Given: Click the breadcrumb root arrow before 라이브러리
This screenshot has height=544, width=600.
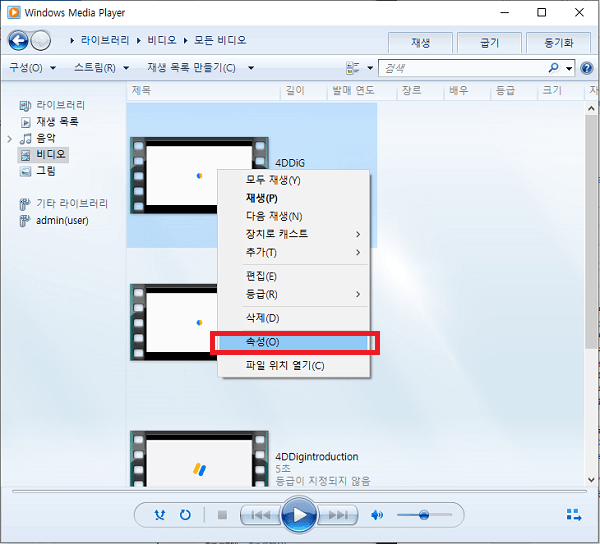Looking at the screenshot, I should coord(72,41).
